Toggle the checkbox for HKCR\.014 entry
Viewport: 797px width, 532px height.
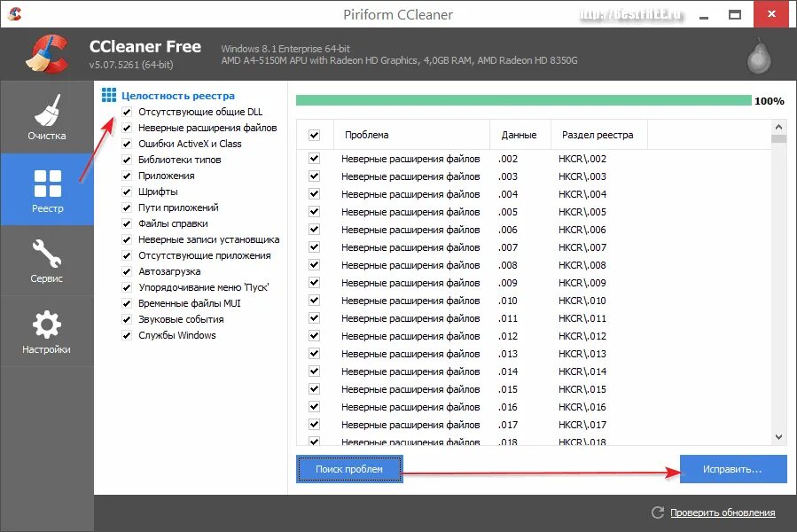pos(314,372)
